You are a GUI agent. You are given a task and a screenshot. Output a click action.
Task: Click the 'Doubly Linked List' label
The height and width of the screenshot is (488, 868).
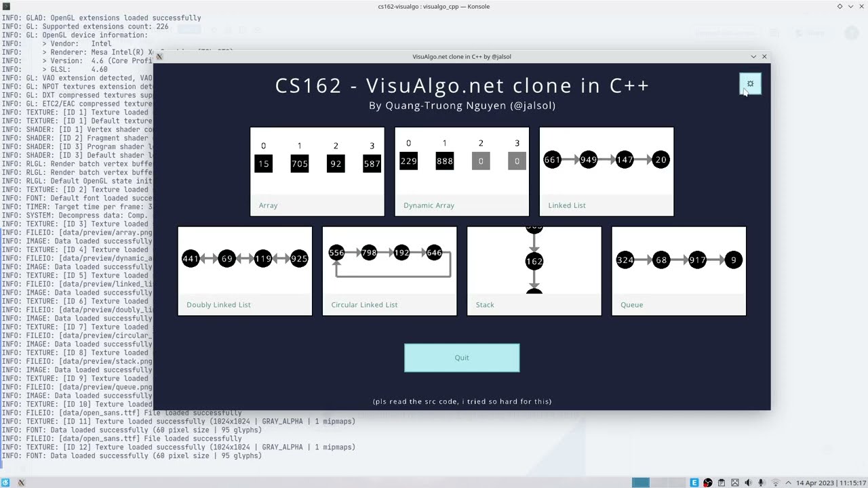(218, 305)
